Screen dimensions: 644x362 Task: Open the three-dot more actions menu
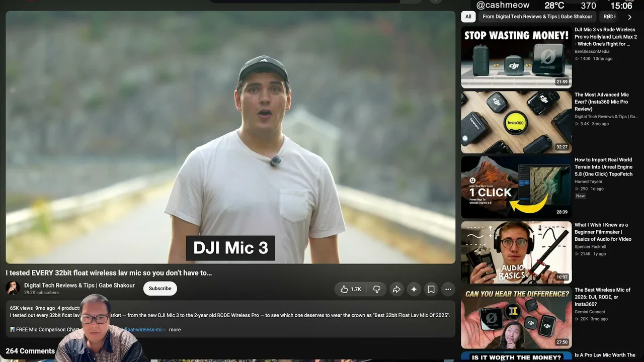(x=448, y=289)
